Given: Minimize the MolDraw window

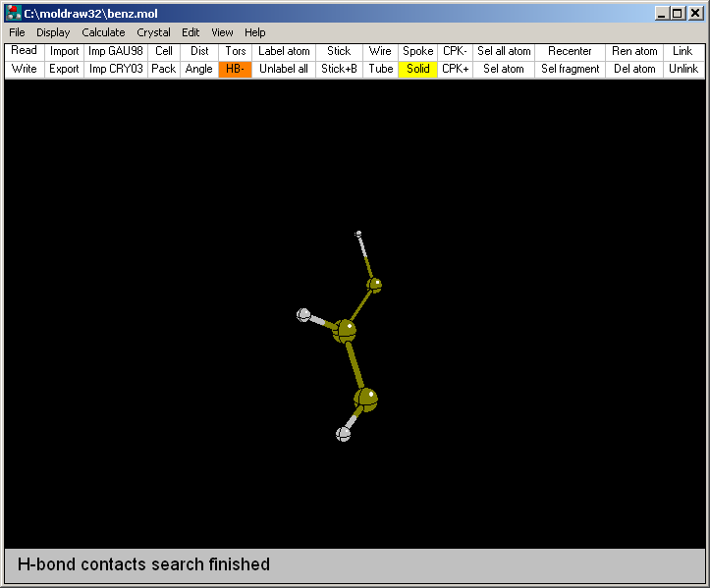Looking at the screenshot, I should (662, 14).
